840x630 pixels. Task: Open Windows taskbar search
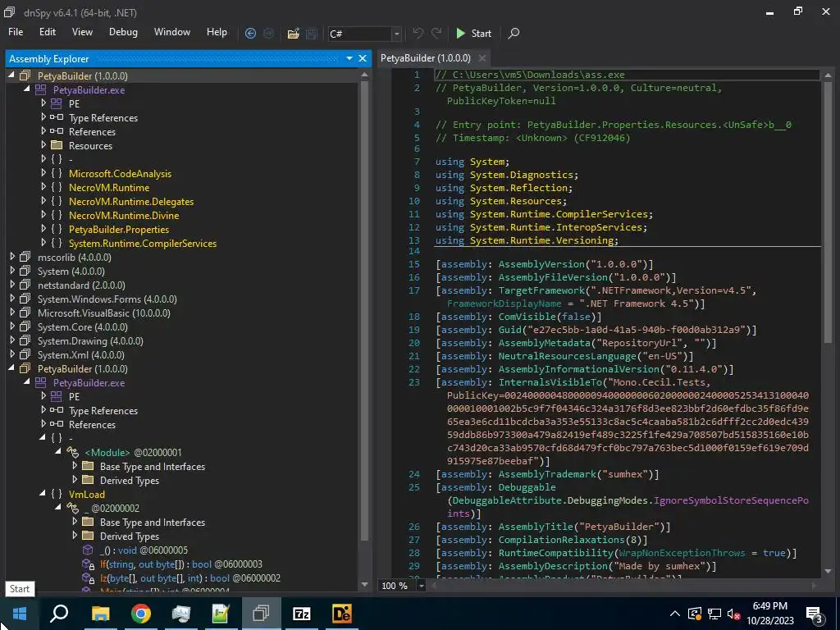(x=59, y=614)
